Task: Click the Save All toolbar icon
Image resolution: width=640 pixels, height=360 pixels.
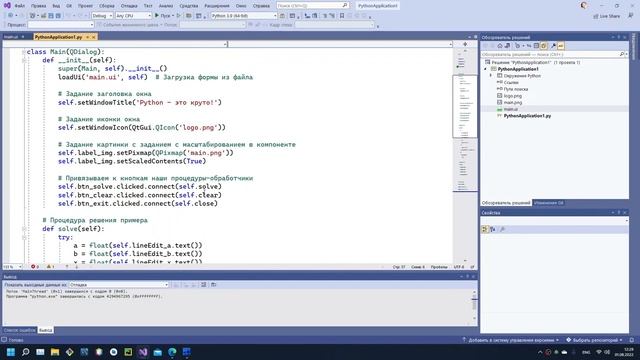Action: click(58, 16)
